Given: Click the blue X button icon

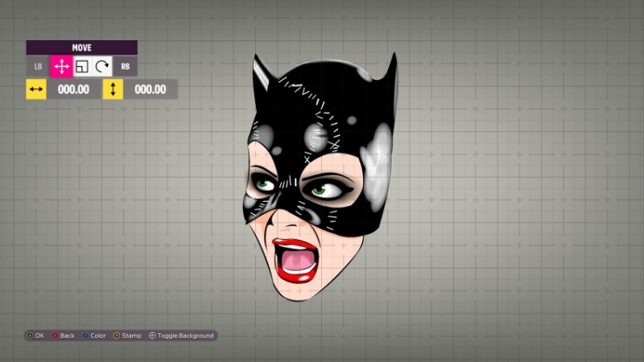Looking at the screenshot, I should [85, 335].
